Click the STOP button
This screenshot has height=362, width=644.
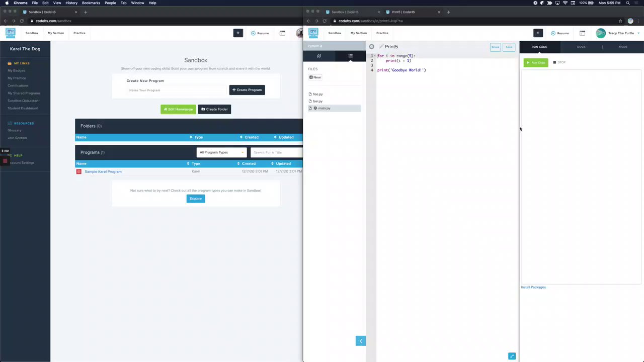tap(559, 62)
